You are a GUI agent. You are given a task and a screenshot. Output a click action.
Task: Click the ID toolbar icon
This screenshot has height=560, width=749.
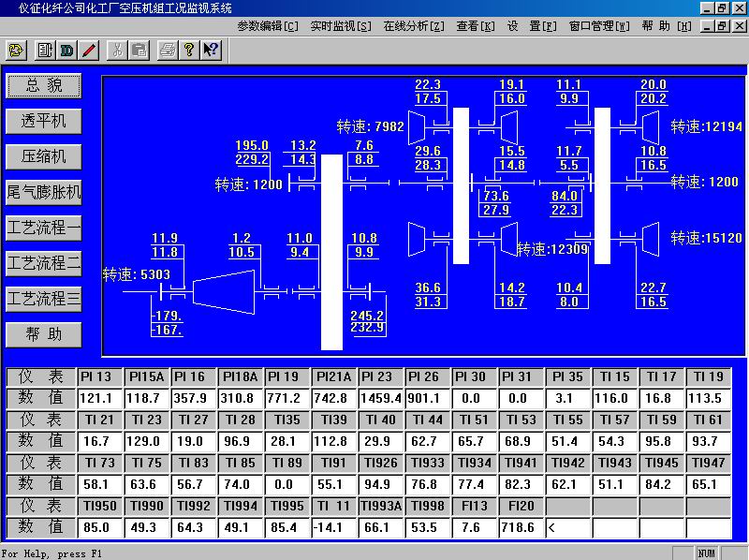66,50
